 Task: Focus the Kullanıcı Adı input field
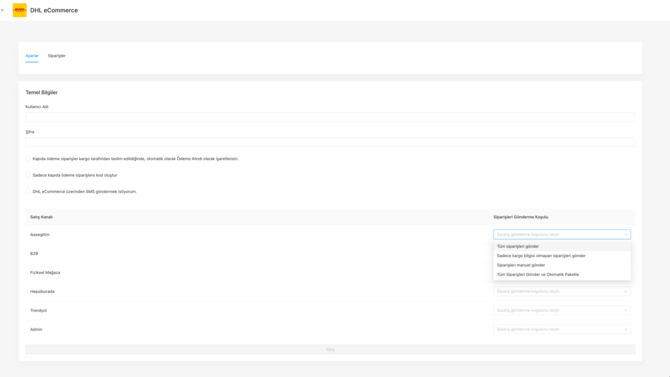[x=330, y=117]
